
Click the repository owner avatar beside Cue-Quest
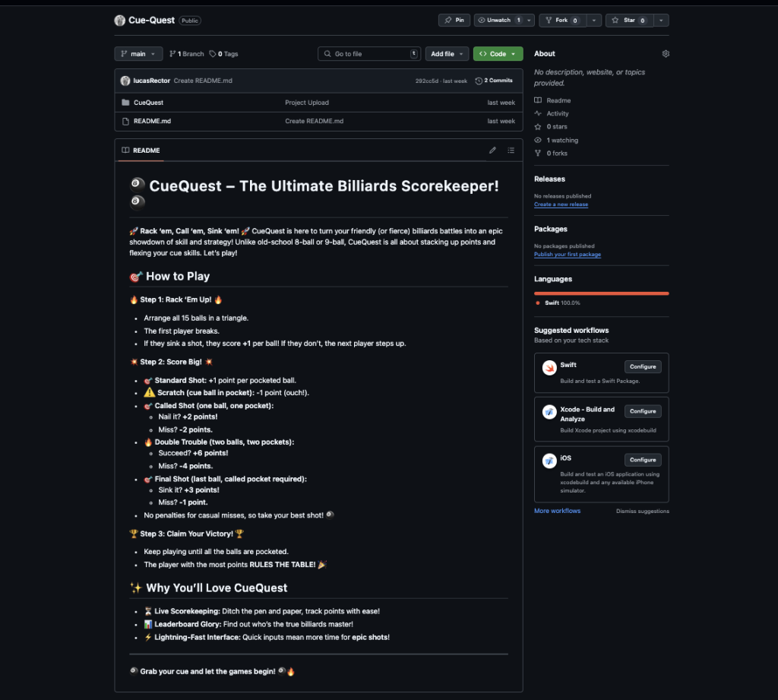pyautogui.click(x=120, y=21)
